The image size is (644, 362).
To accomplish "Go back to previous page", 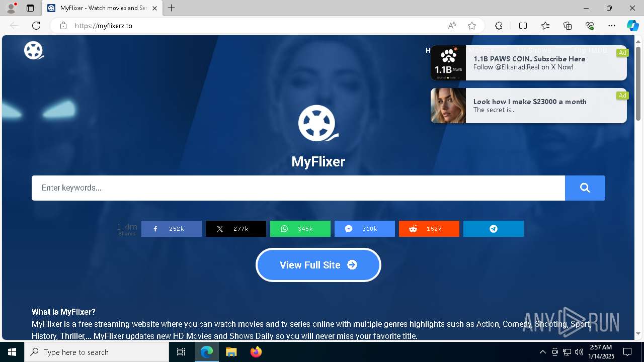I will (x=14, y=26).
